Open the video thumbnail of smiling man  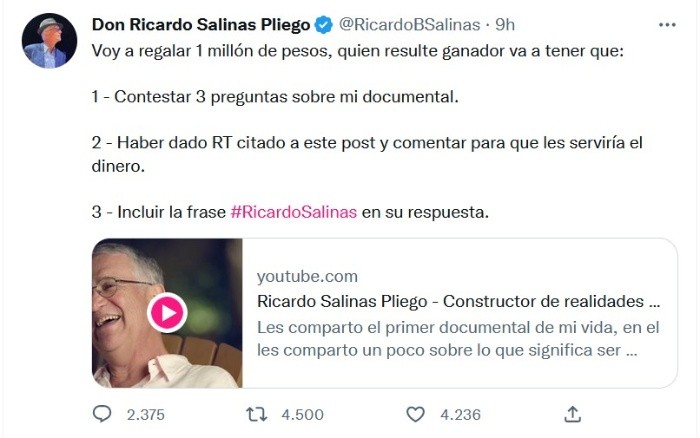click(167, 313)
